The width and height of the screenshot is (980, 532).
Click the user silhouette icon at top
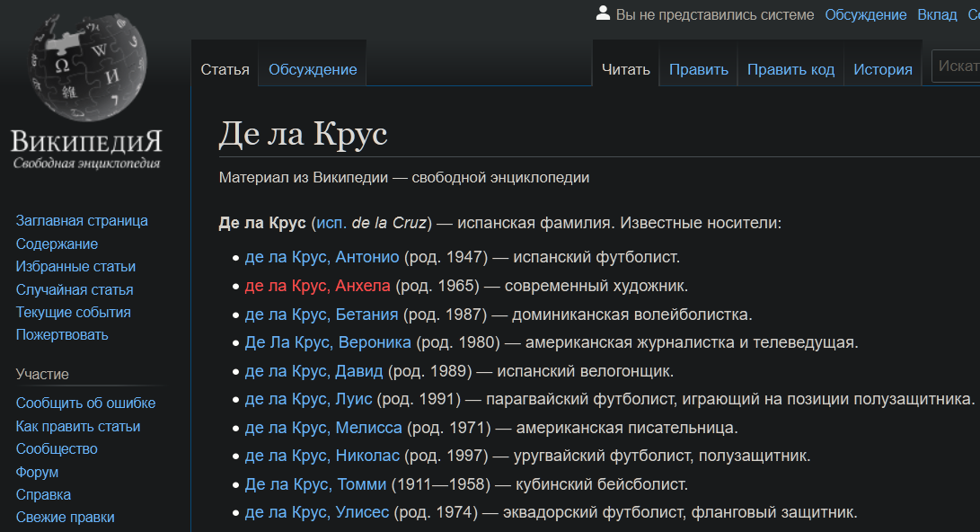603,13
